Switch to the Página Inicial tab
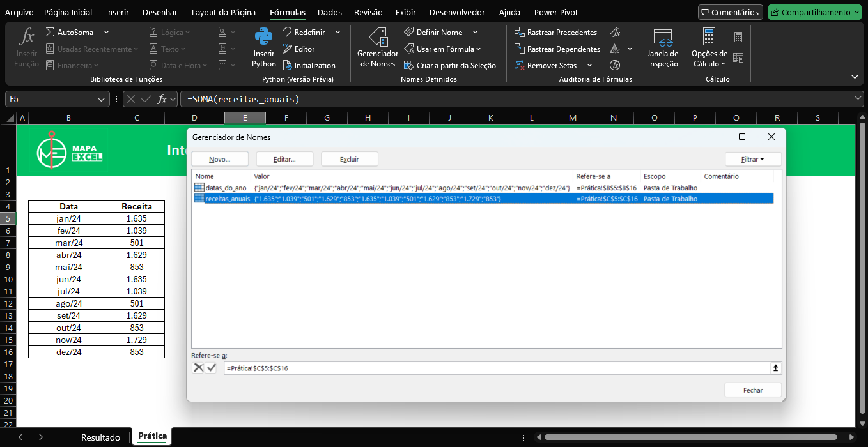The image size is (868, 447). 68,12
